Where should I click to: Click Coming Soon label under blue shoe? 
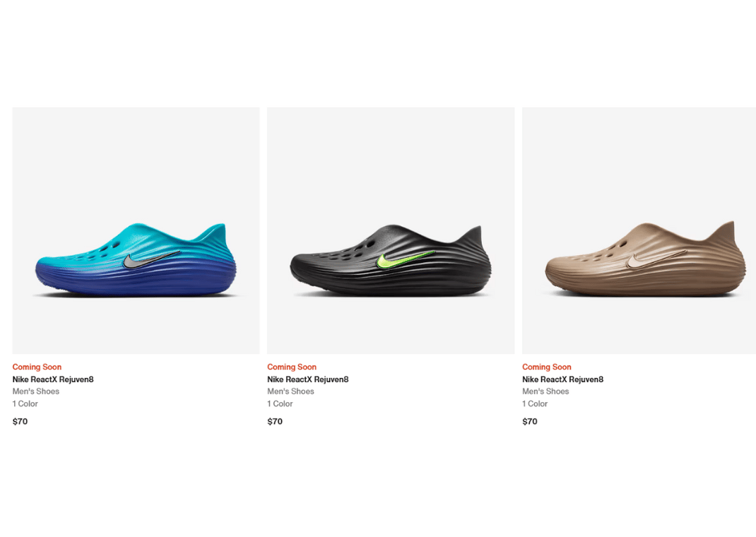click(37, 367)
